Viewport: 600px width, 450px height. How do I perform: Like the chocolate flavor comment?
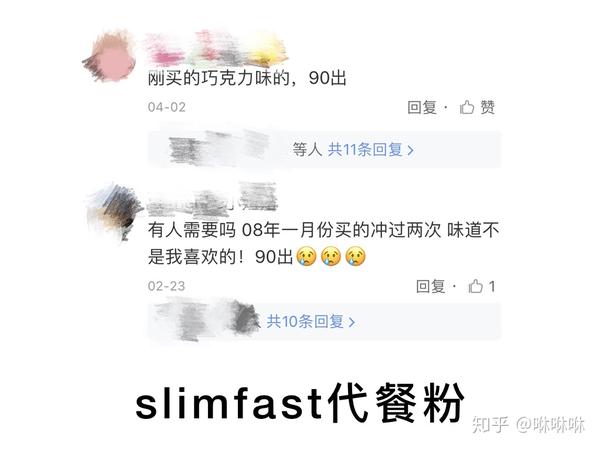coord(477,107)
